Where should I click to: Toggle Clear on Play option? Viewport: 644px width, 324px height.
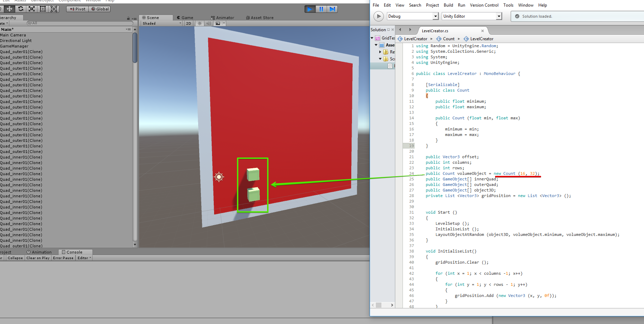click(x=38, y=258)
